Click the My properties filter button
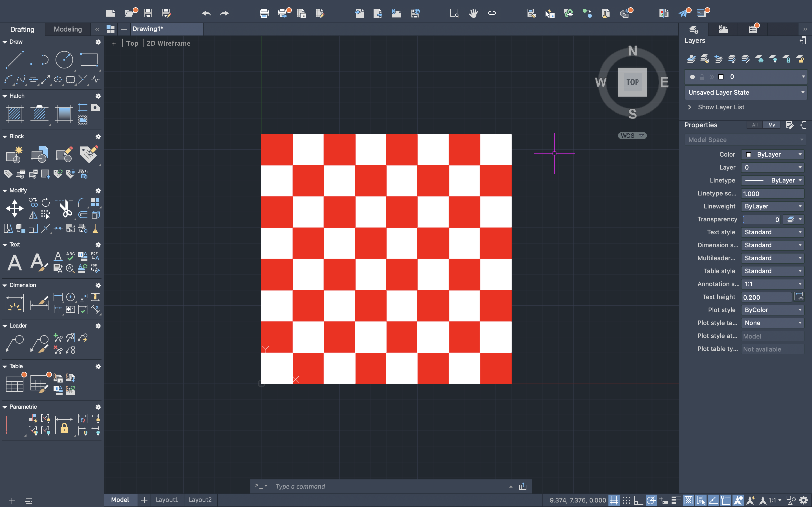Screen dimensions: 812x507 click(772, 125)
